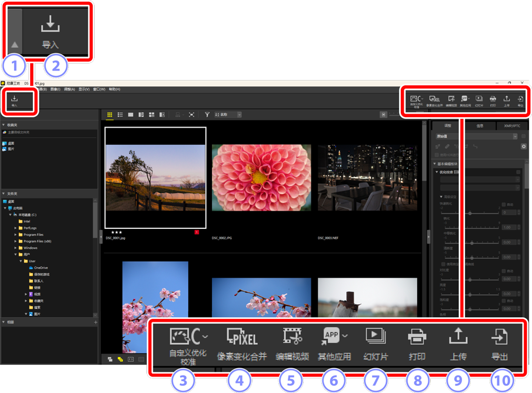Select the DSC_0003.NEF night city thumbnail
The width and height of the screenshot is (532, 393).
tap(367, 178)
